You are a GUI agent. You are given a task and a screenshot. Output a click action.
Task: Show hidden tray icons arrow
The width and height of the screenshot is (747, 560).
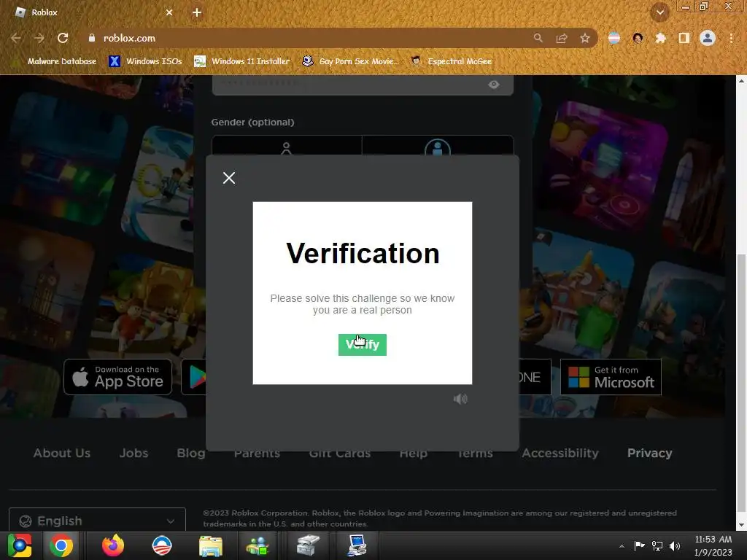[622, 546]
